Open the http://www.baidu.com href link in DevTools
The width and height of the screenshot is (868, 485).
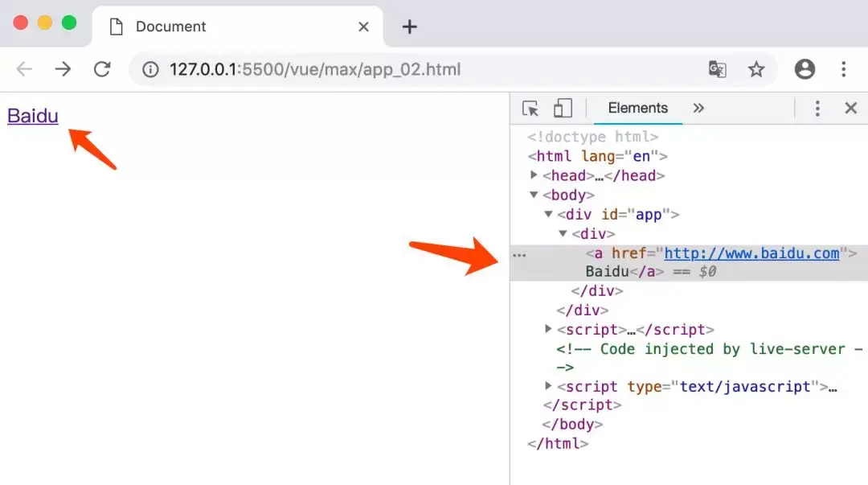click(751, 253)
